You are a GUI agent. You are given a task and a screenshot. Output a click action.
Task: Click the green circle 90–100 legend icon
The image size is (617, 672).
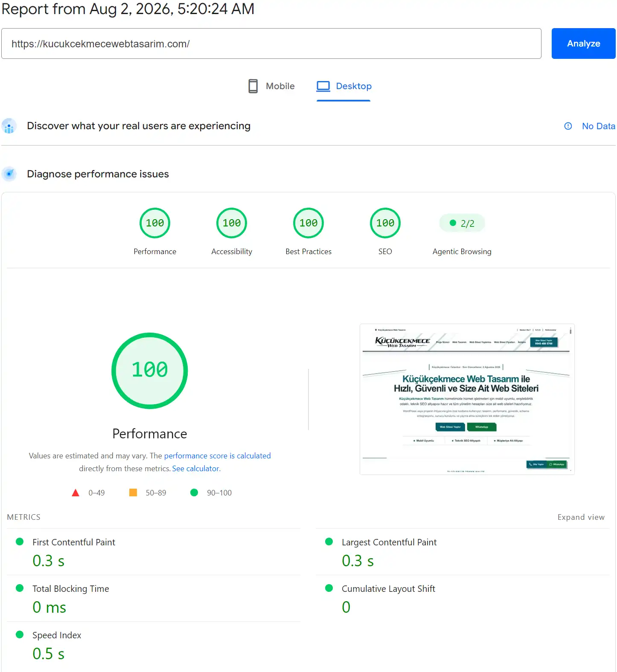[x=194, y=492]
